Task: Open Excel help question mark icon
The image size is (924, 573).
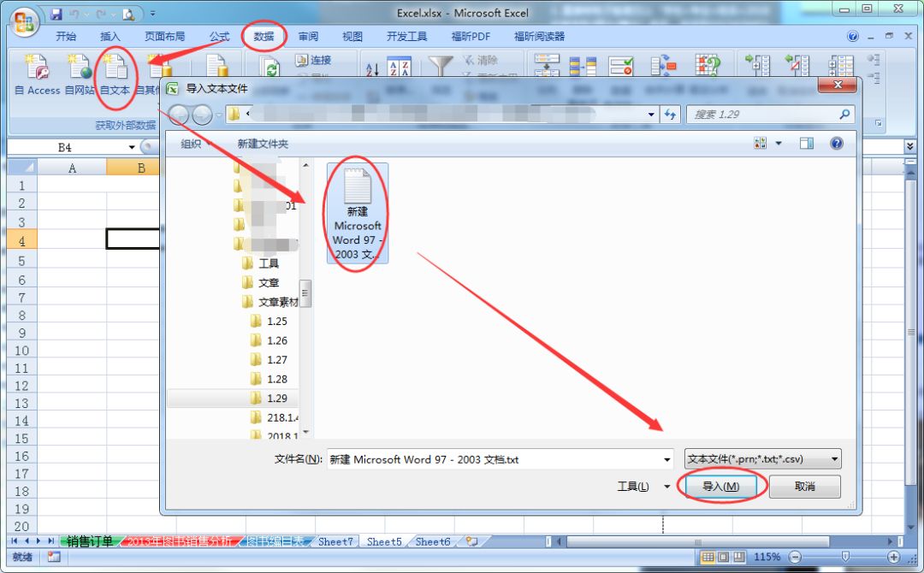Action: tap(853, 37)
